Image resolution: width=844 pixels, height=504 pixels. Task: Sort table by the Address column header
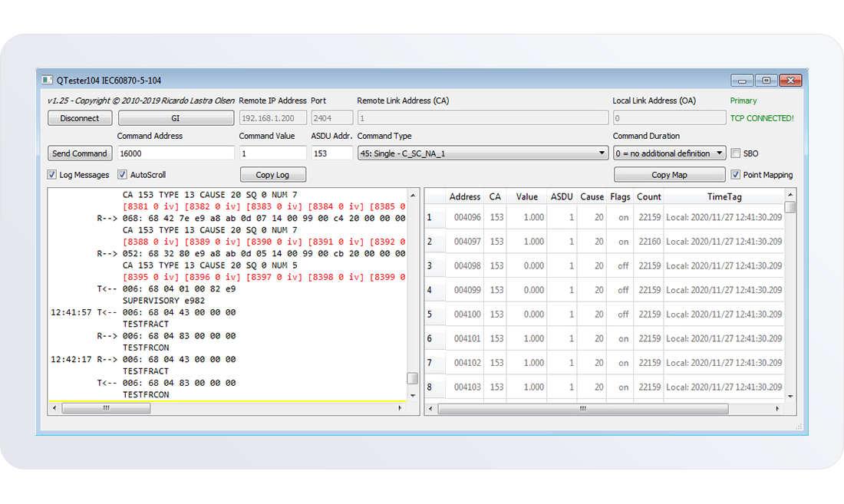pos(465,197)
